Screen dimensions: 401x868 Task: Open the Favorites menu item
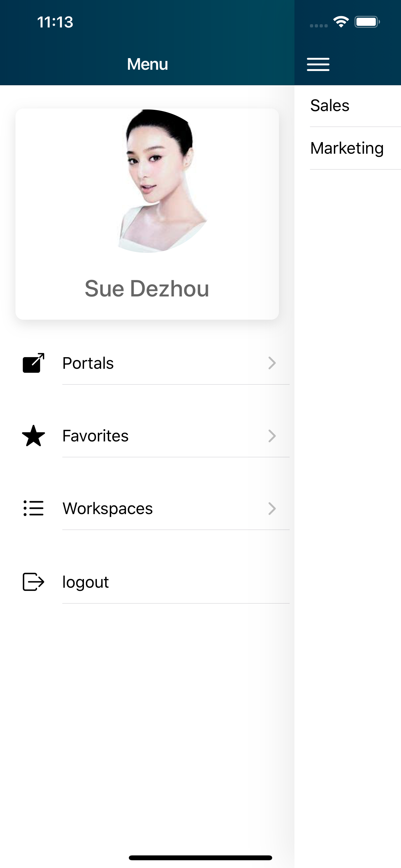[x=95, y=436]
